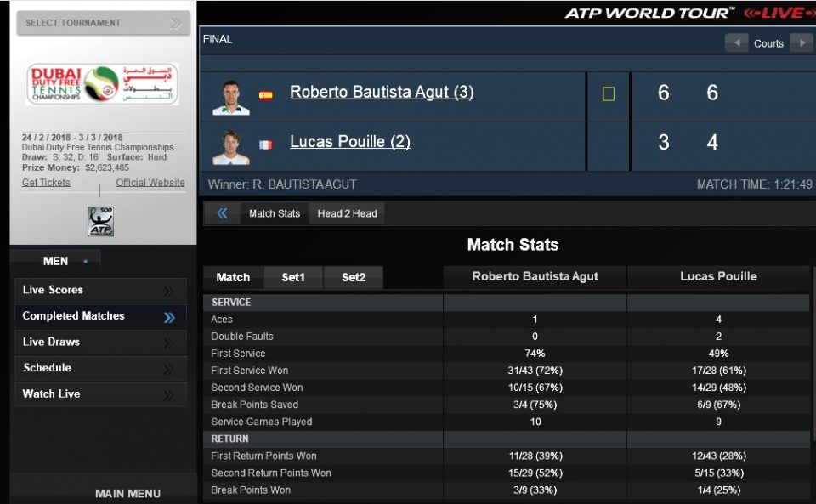
Task: Open the Official Website link
Action: click(x=150, y=183)
